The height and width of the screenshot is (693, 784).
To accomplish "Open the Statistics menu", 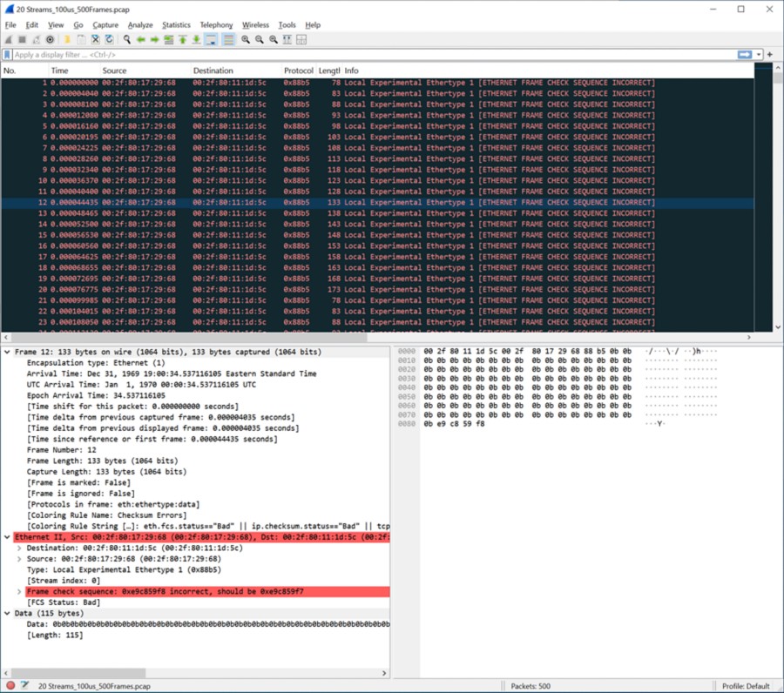I will pos(176,25).
